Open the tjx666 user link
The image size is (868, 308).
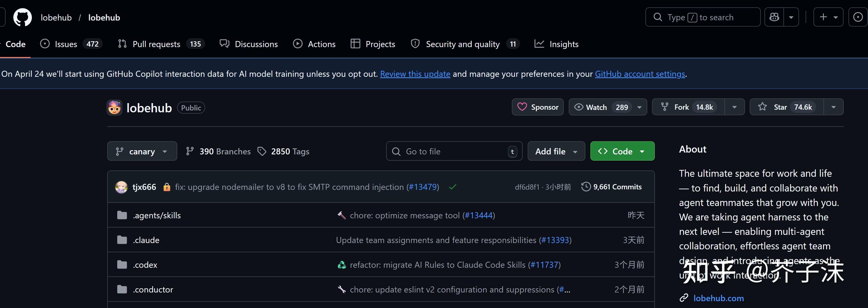(144, 187)
